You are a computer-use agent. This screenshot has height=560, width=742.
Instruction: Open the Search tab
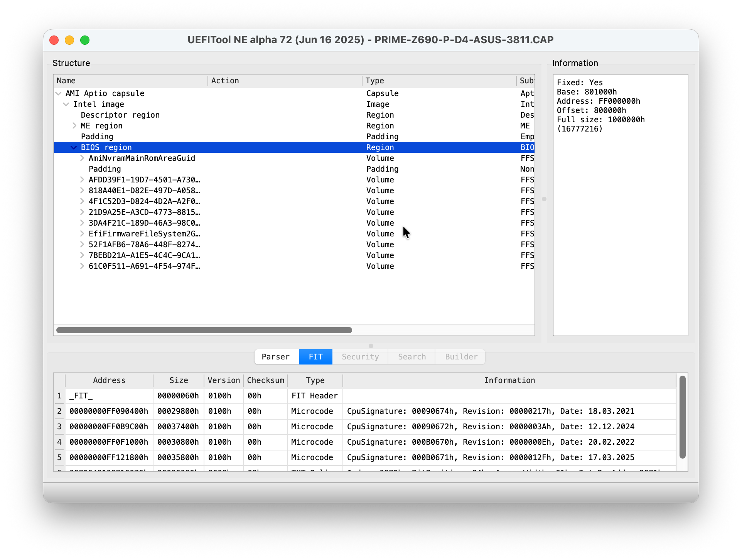pos(411,357)
